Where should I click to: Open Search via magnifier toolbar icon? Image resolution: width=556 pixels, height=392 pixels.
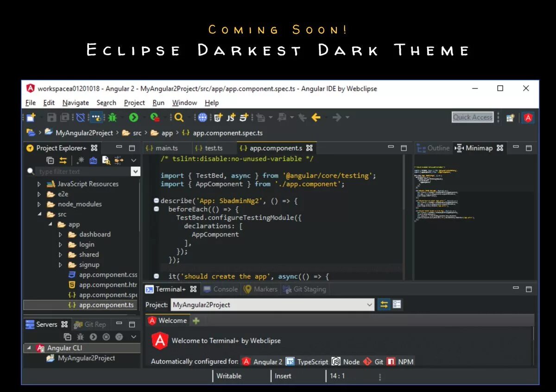(x=179, y=118)
